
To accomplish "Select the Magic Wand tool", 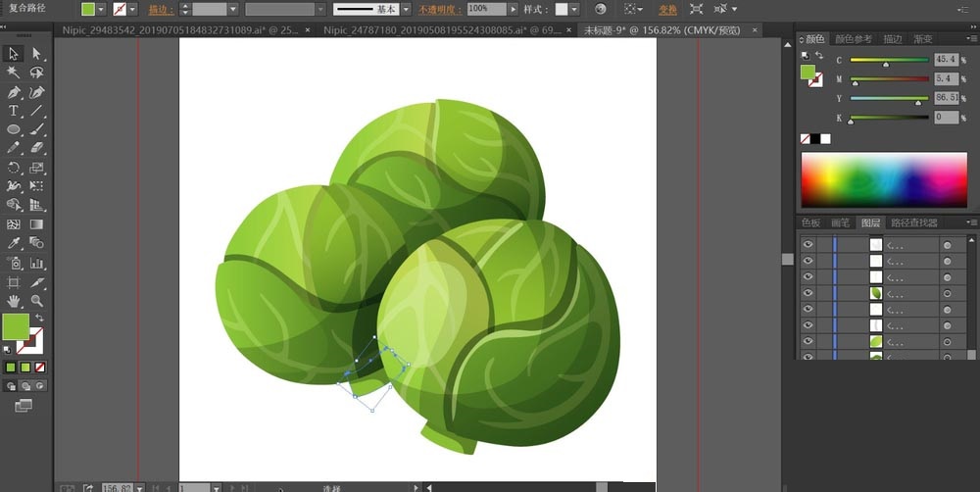I will pos(14,73).
